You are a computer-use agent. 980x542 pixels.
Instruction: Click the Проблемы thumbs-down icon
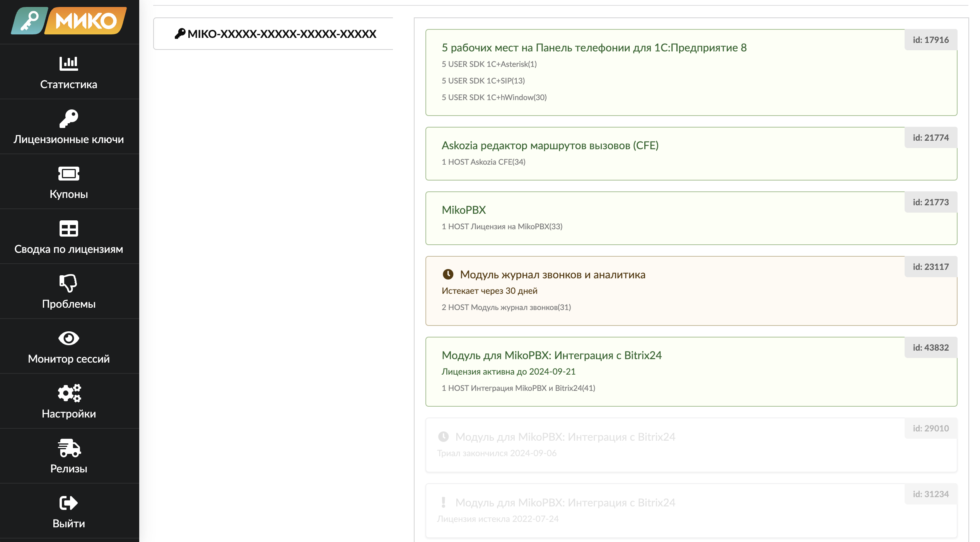point(69,283)
